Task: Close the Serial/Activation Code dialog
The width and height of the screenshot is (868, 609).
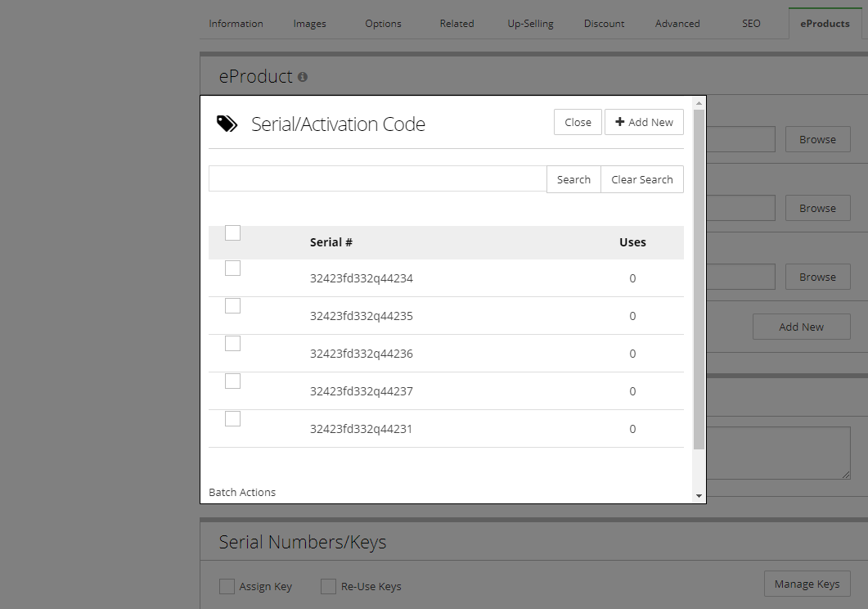Action: point(578,122)
